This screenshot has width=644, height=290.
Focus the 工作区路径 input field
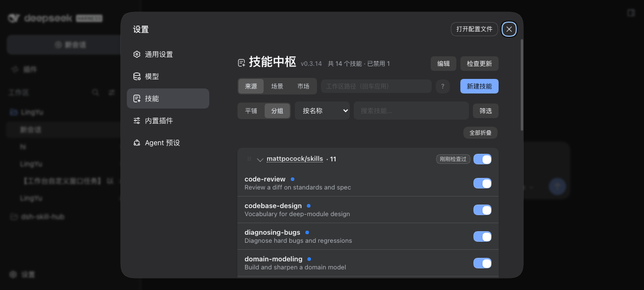pyautogui.click(x=376, y=86)
